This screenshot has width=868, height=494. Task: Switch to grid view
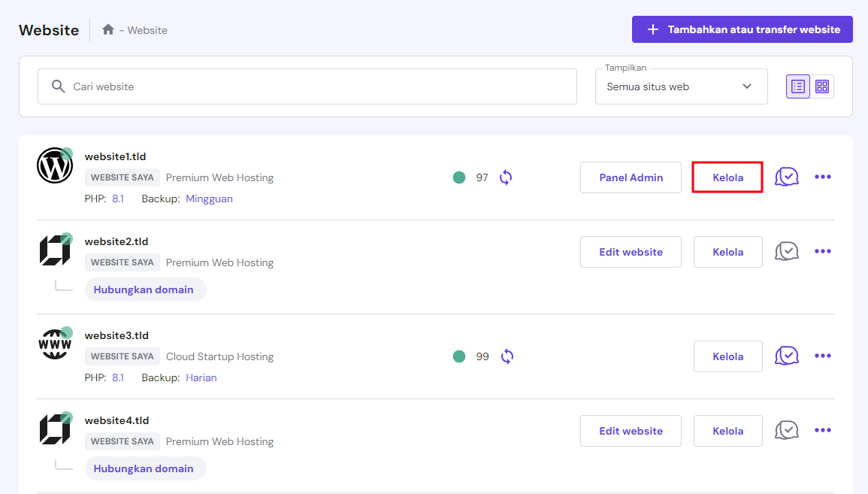822,86
